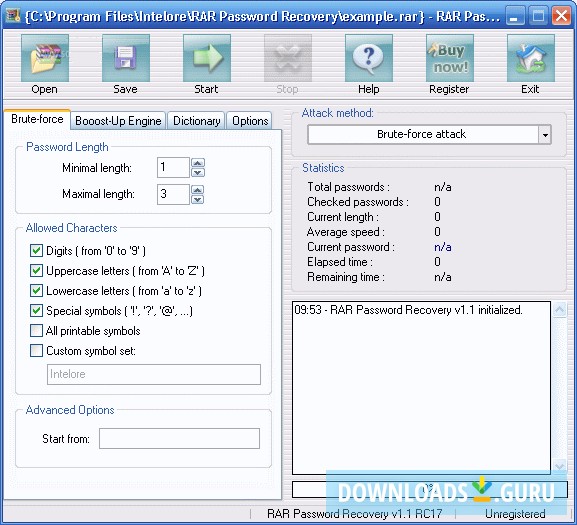Increase the Minimal length value

198,163
